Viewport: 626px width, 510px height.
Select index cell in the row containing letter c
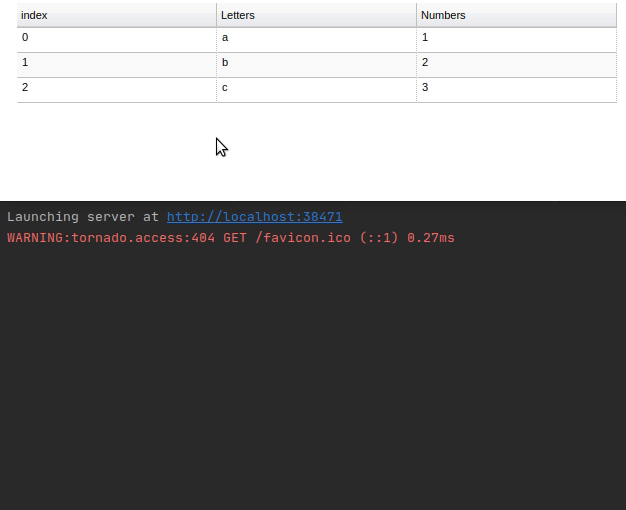[117, 90]
